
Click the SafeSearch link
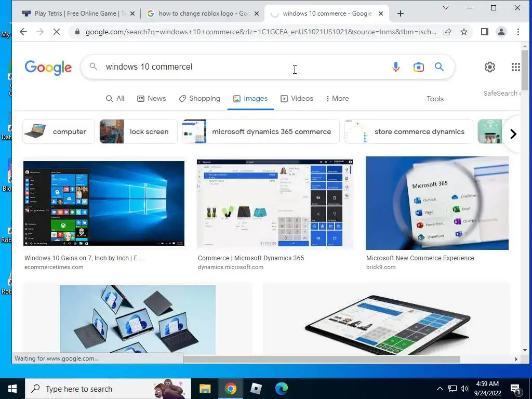point(501,94)
